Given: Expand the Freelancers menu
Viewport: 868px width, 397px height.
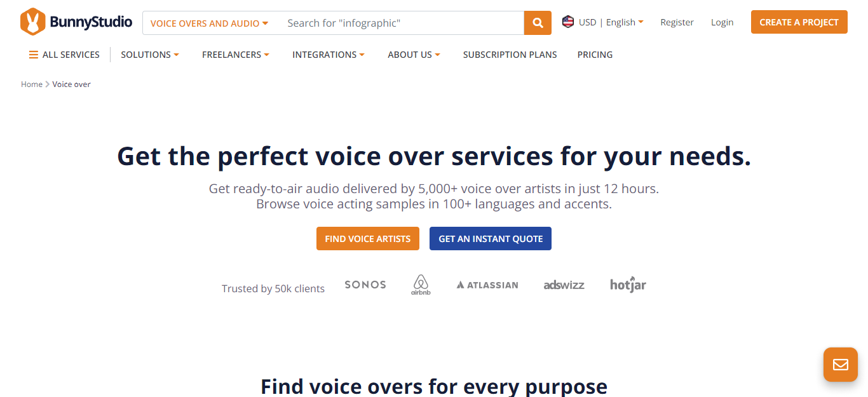Looking at the screenshot, I should tap(236, 55).
